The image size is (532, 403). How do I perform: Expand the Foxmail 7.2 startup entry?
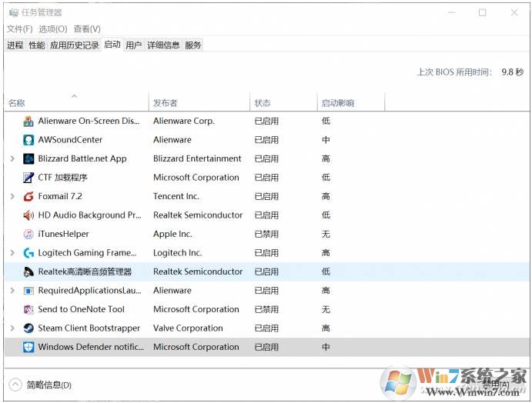pyautogui.click(x=12, y=196)
